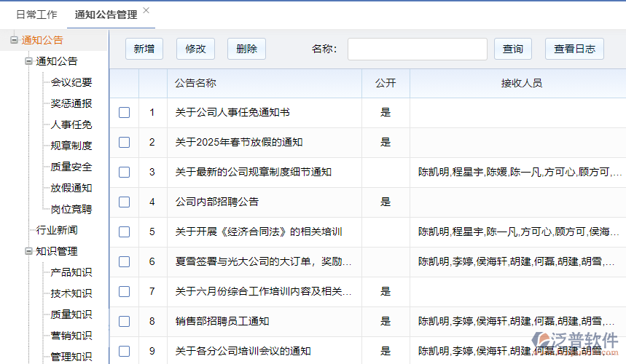Check the box for row 1 人事任免通知书
The image size is (626, 364).
point(125,113)
